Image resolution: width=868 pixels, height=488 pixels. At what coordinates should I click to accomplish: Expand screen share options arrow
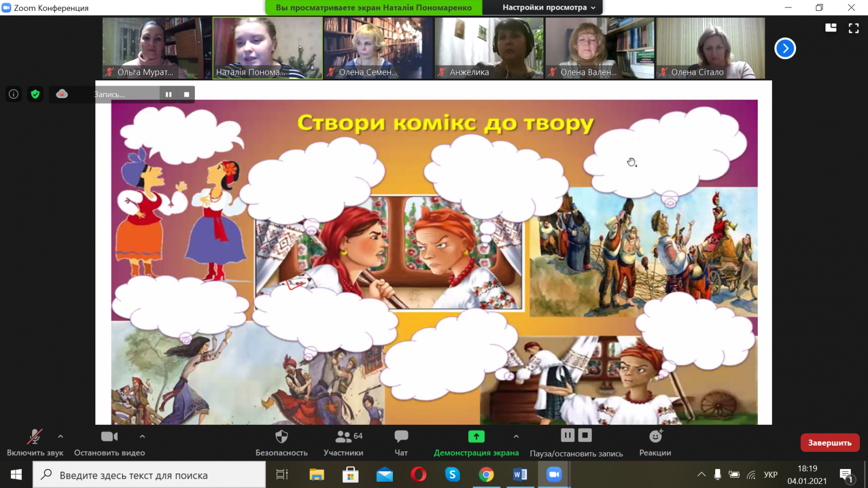coord(516,436)
